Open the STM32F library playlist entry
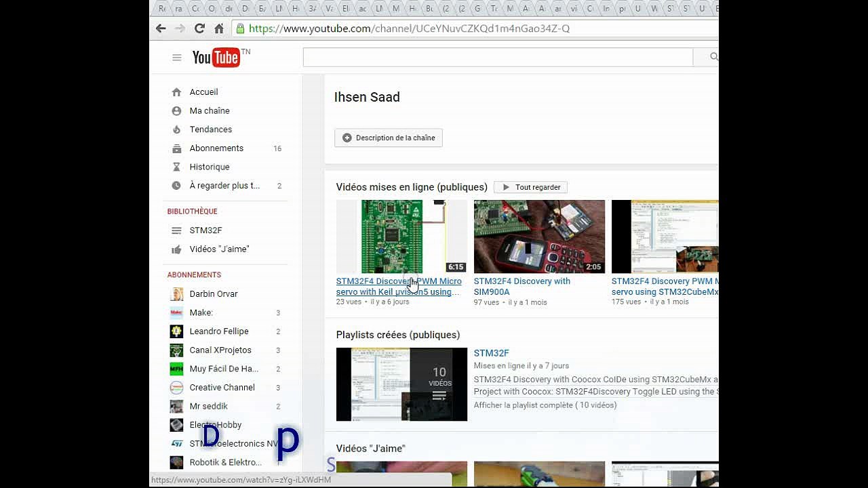The width and height of the screenshot is (868, 488). click(206, 230)
